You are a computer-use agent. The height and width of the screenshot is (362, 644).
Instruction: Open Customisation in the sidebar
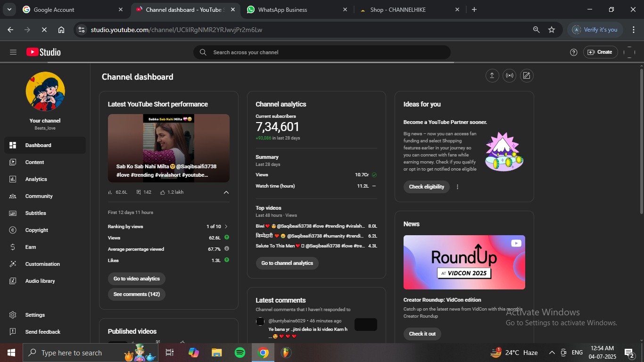coord(45,264)
